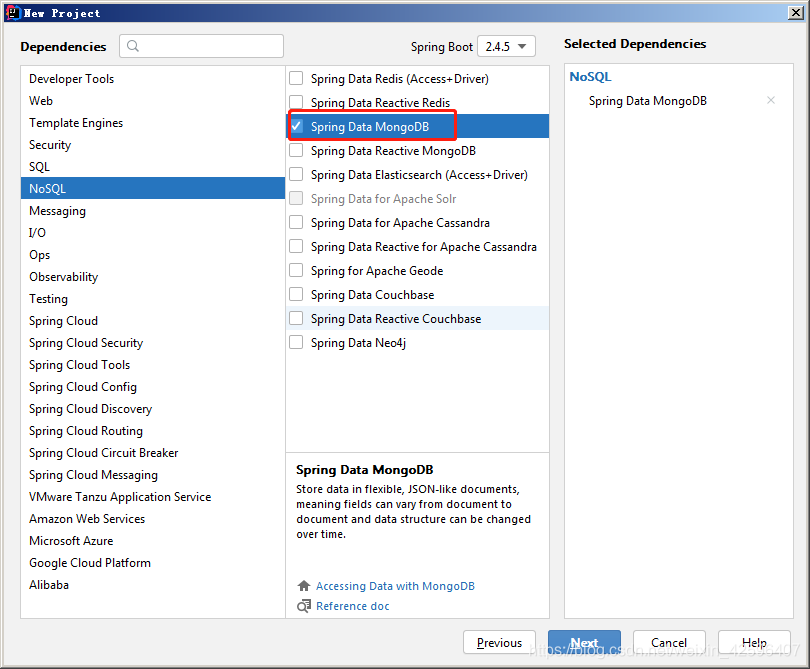Uncheck Spring Data MongoDB checkbox
Screen dimensions: 810x669
coord(296,126)
